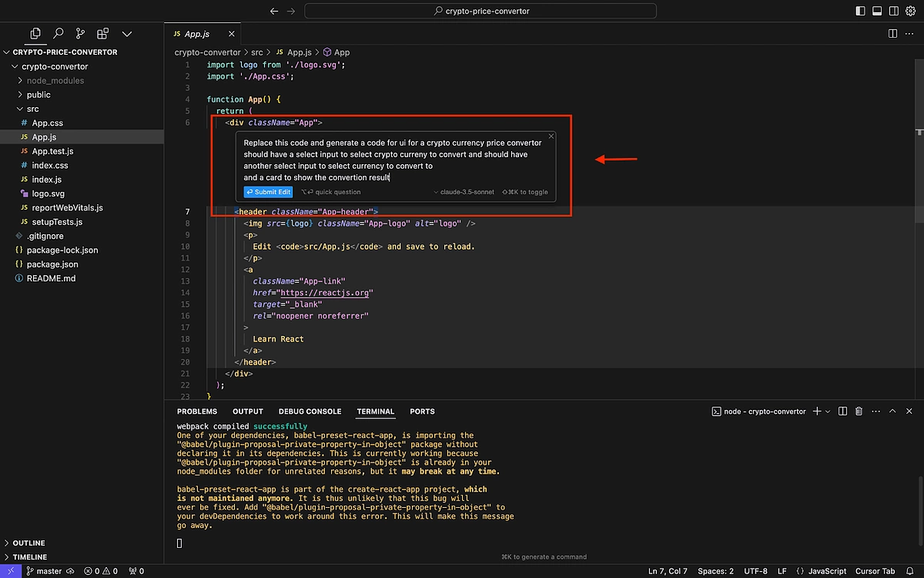Open settings gear in title bar
Viewport: 924px width, 578px height.
(909, 11)
